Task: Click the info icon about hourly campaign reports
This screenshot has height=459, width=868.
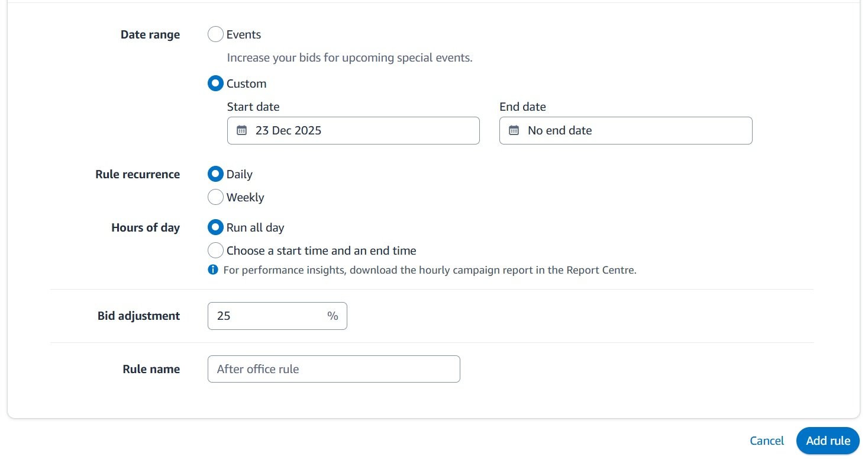Action: (x=212, y=269)
